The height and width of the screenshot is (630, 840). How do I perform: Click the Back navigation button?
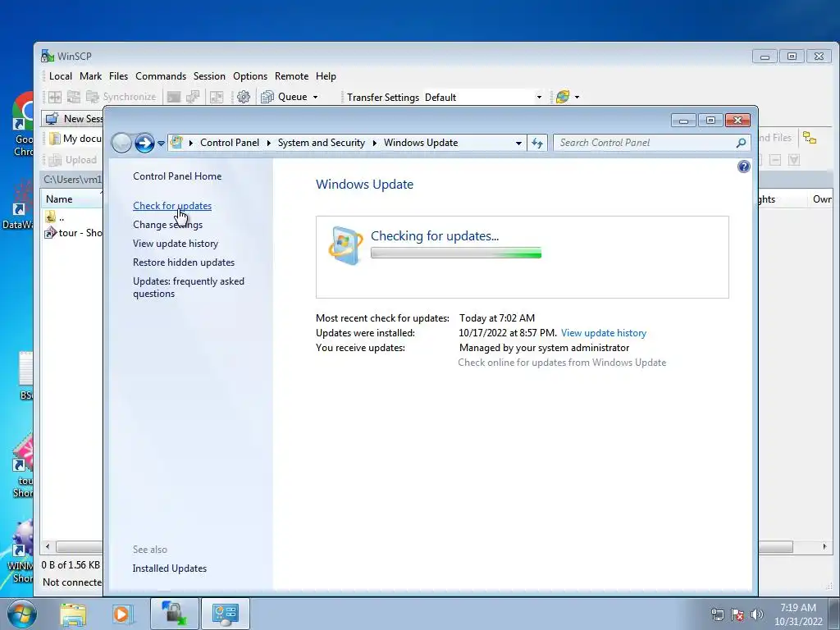tap(121, 143)
